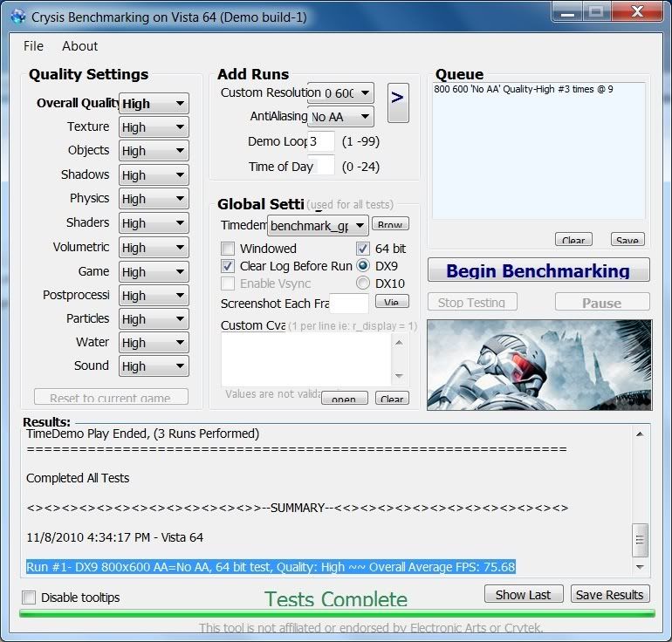Expand the Postprocessing quality dropdown
Screen dimensions: 672x642
tap(154, 296)
